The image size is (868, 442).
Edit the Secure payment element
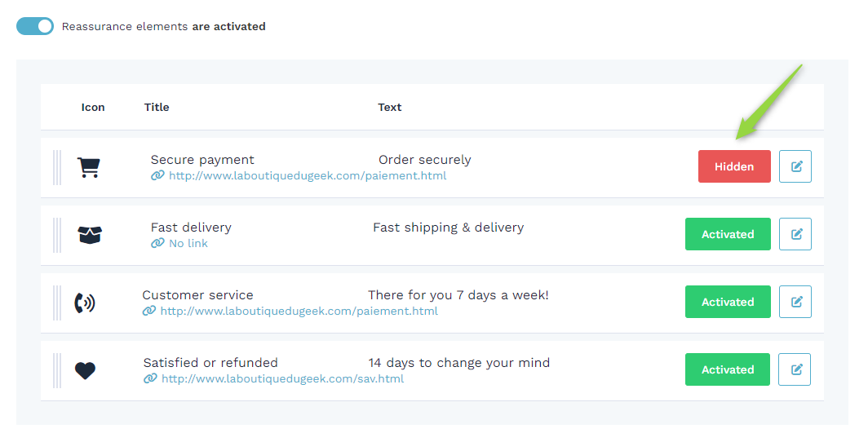click(x=795, y=166)
